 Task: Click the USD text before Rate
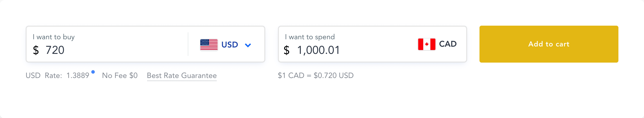33,75
